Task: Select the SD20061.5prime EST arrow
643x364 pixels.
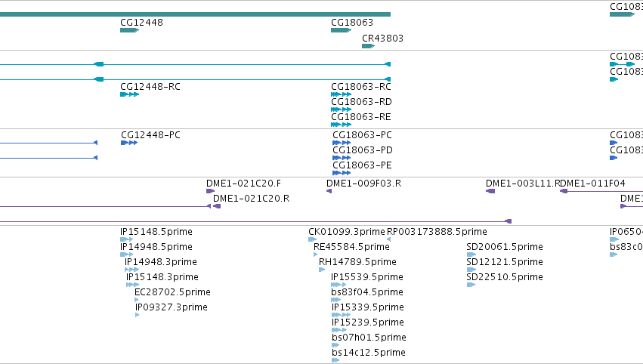Action: tap(471, 254)
